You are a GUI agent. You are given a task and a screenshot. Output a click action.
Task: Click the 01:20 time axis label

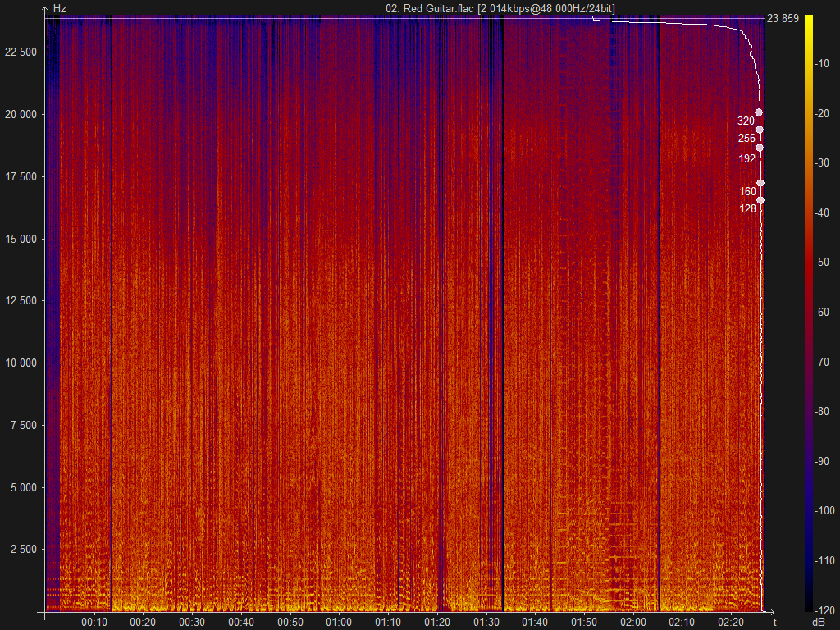tap(437, 623)
